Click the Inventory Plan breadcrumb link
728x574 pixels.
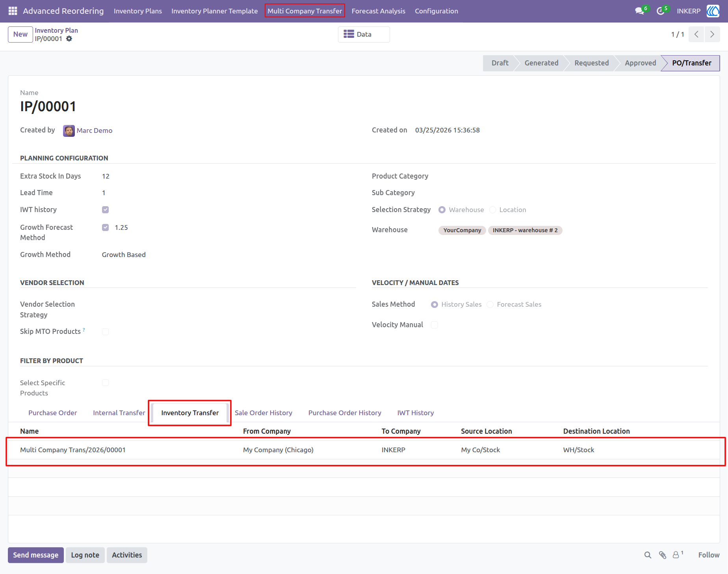pos(56,30)
